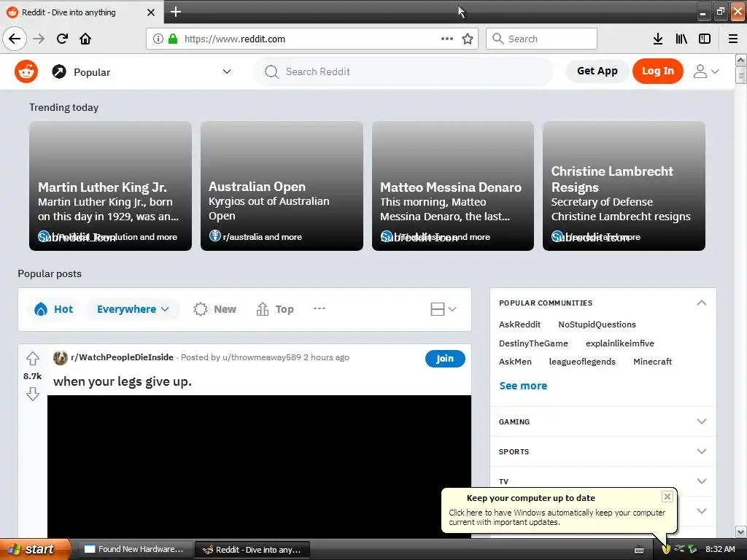
Task: Dismiss the Windows update balloon
Action: click(667, 497)
